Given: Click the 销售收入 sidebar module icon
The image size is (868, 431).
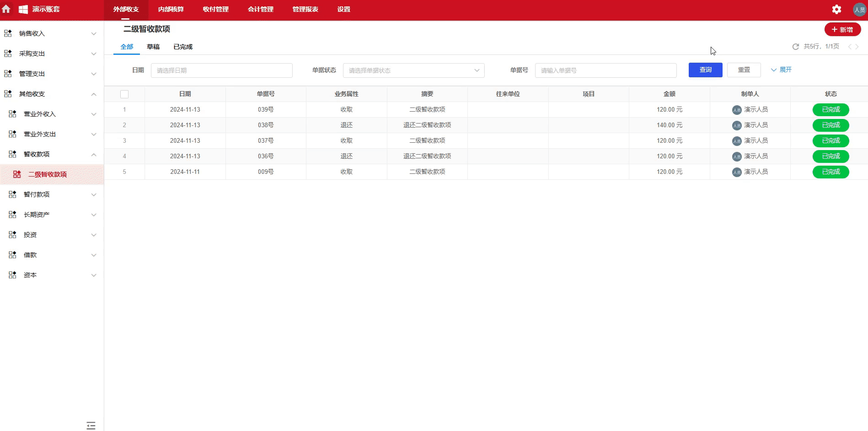Looking at the screenshot, I should click(7, 33).
